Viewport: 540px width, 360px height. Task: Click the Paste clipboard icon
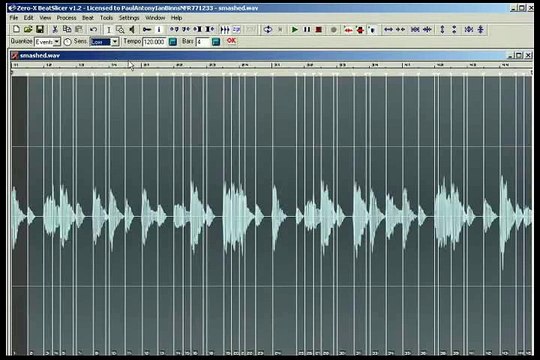pyautogui.click(x=79, y=30)
